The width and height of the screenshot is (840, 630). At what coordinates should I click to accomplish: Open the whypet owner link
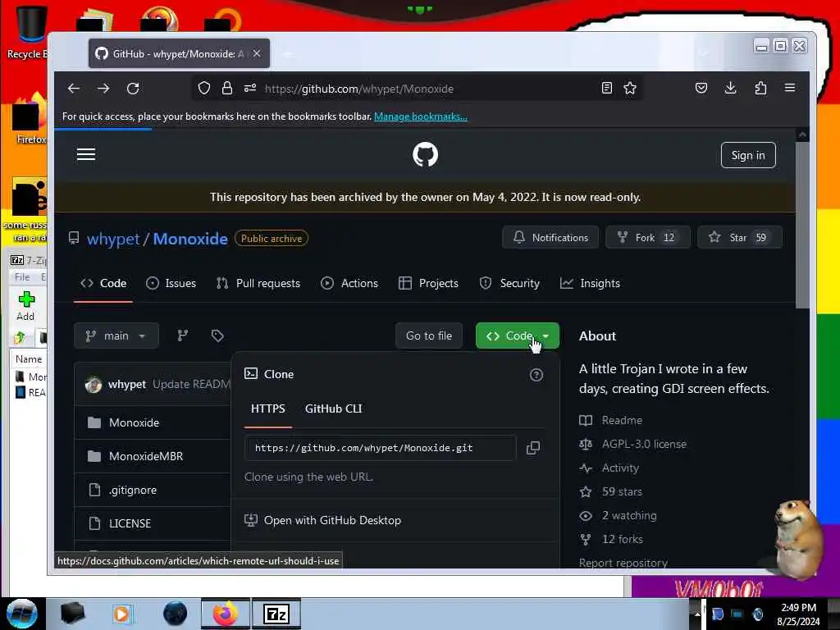coord(113,239)
